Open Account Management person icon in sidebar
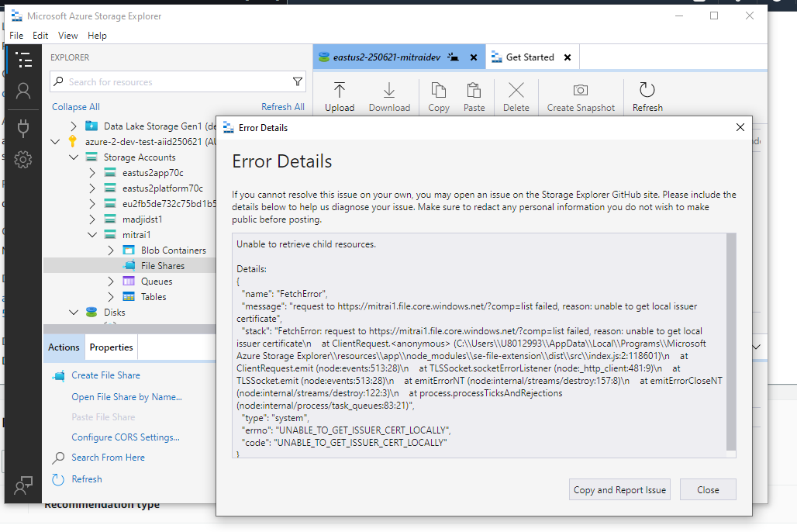The image size is (797, 532). (23, 91)
